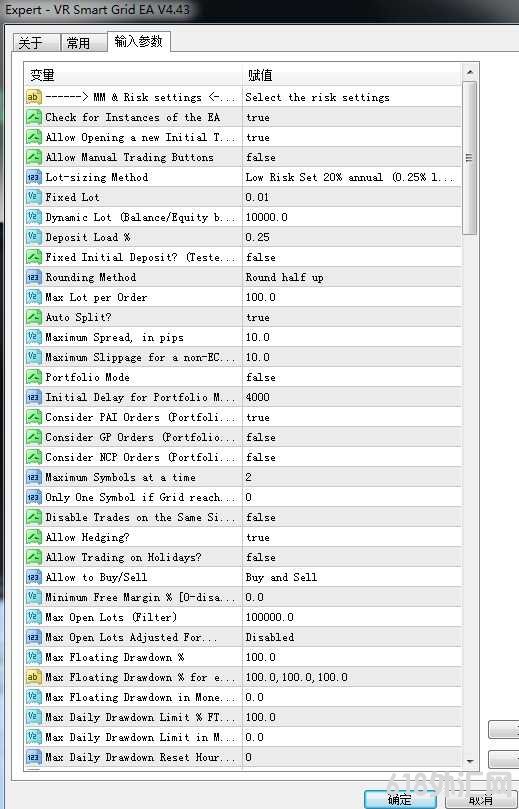Select the icon beside Auto Split?
This screenshot has width=519, height=809.
(x=34, y=317)
